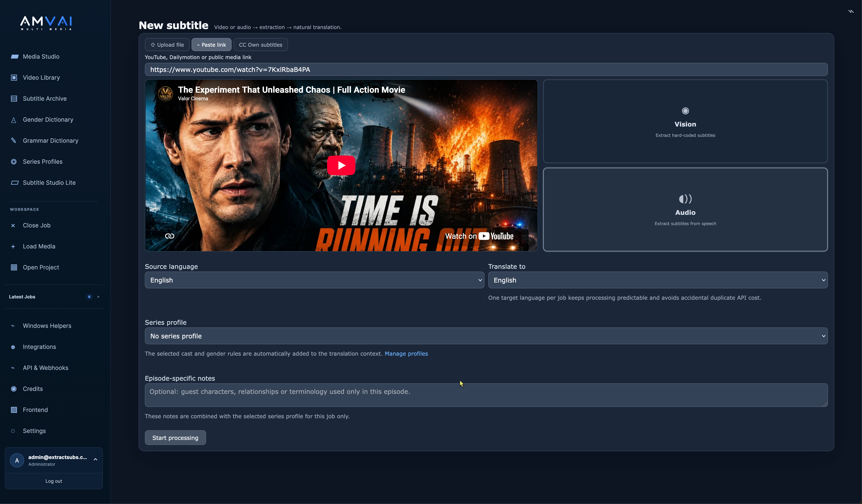
Task: Expand the Series profile dropdown
Action: (486, 336)
